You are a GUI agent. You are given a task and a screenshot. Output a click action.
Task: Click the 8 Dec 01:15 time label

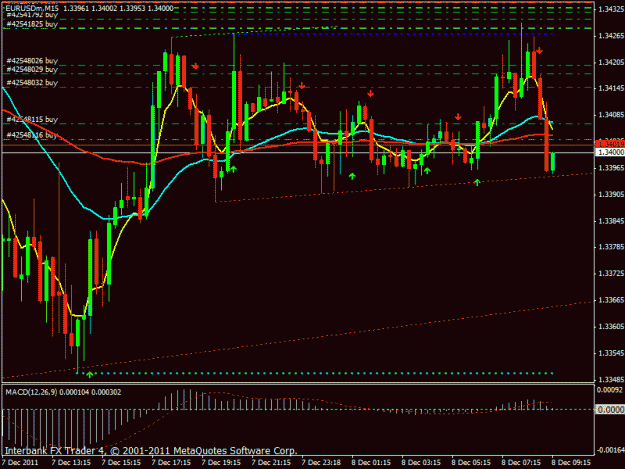click(371, 463)
